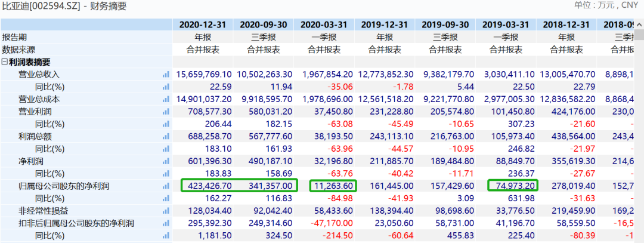Open chart icon for 营业总收入 同比(%) row

coord(166,87)
